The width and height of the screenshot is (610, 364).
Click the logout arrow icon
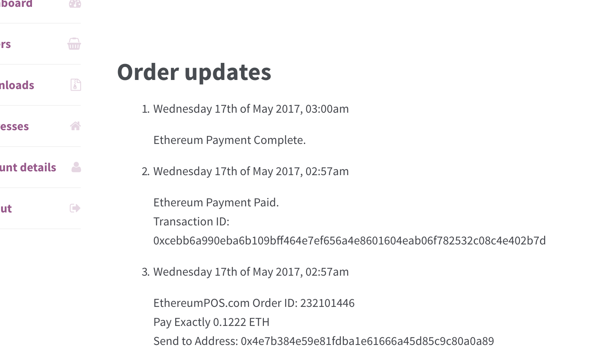[75, 208]
